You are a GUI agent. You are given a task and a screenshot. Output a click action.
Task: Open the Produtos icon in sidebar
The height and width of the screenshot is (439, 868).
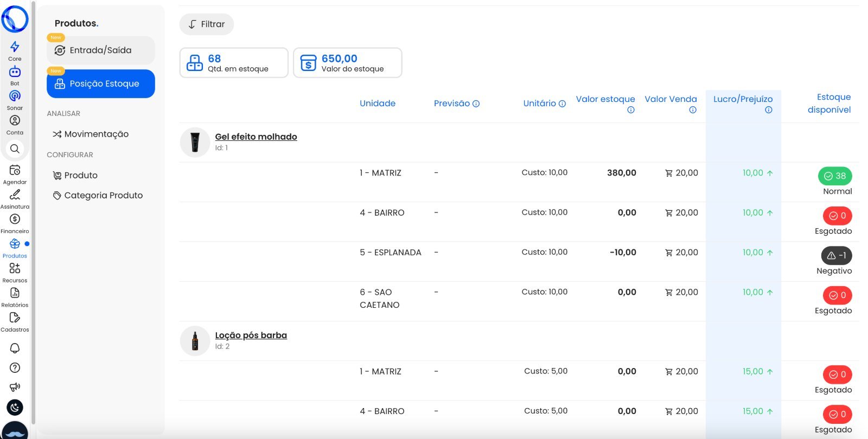point(15,248)
